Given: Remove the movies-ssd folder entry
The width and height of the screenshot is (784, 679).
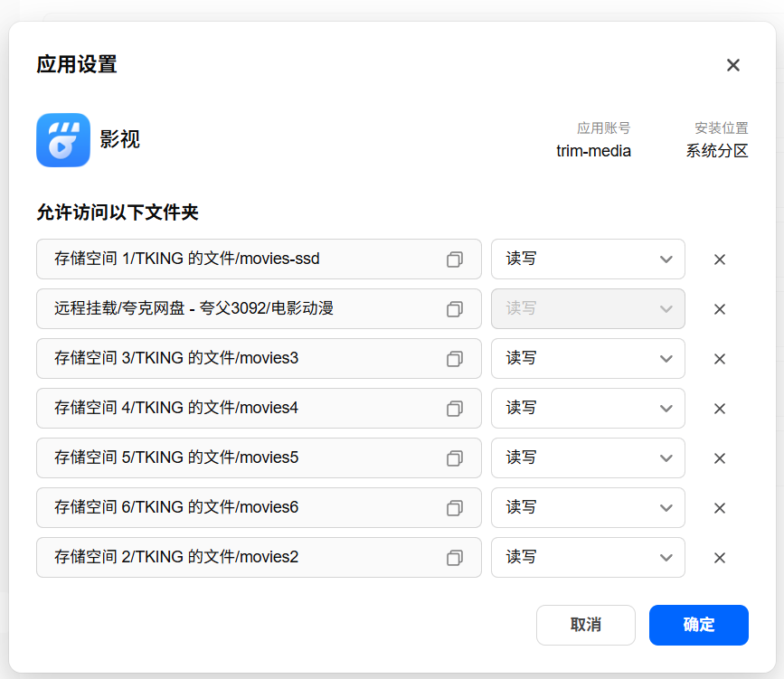Looking at the screenshot, I should point(720,259).
